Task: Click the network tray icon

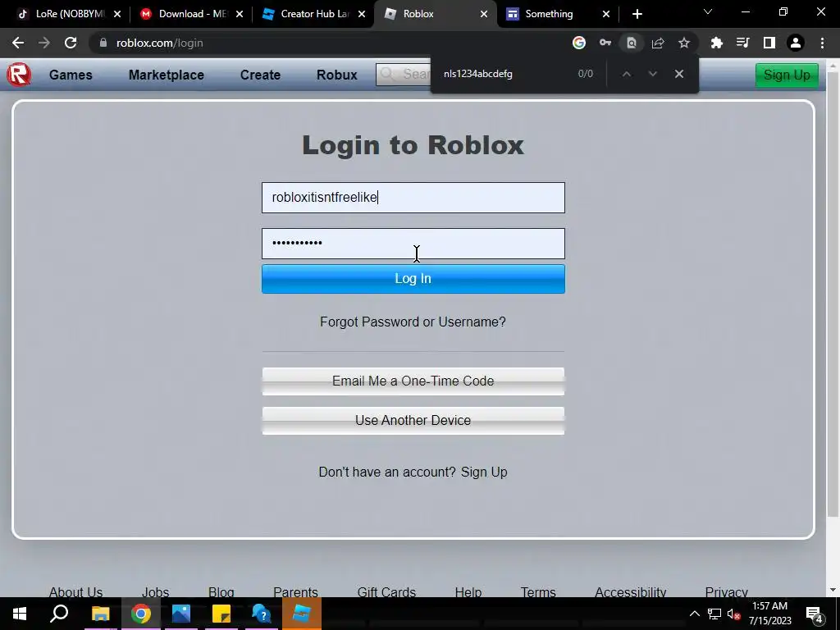Action: (714, 614)
